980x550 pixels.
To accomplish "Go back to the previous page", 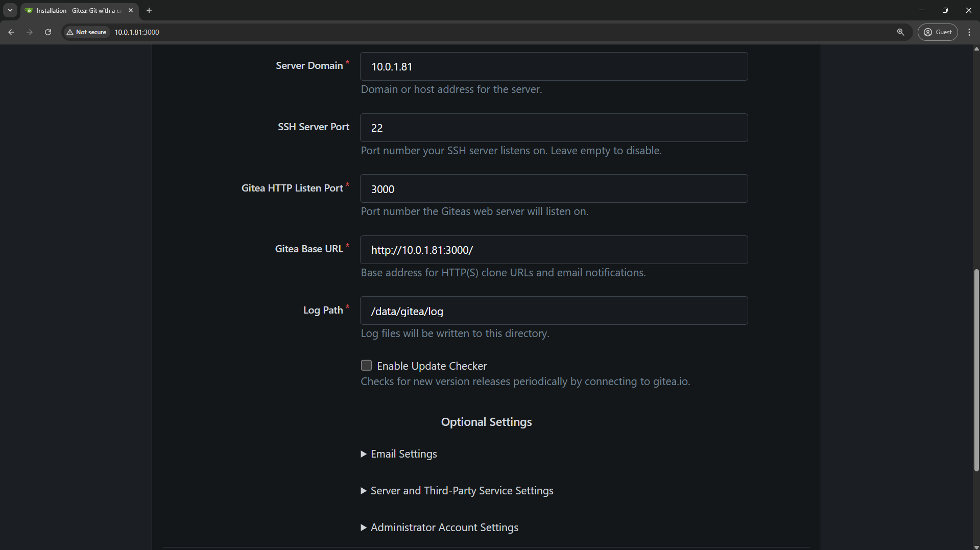I will coord(11,32).
